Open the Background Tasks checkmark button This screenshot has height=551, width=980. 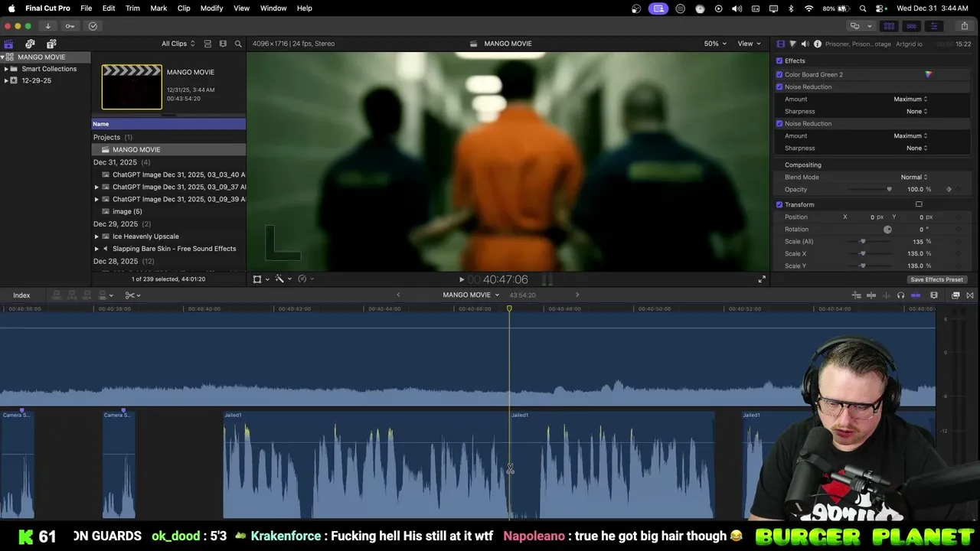point(93,26)
